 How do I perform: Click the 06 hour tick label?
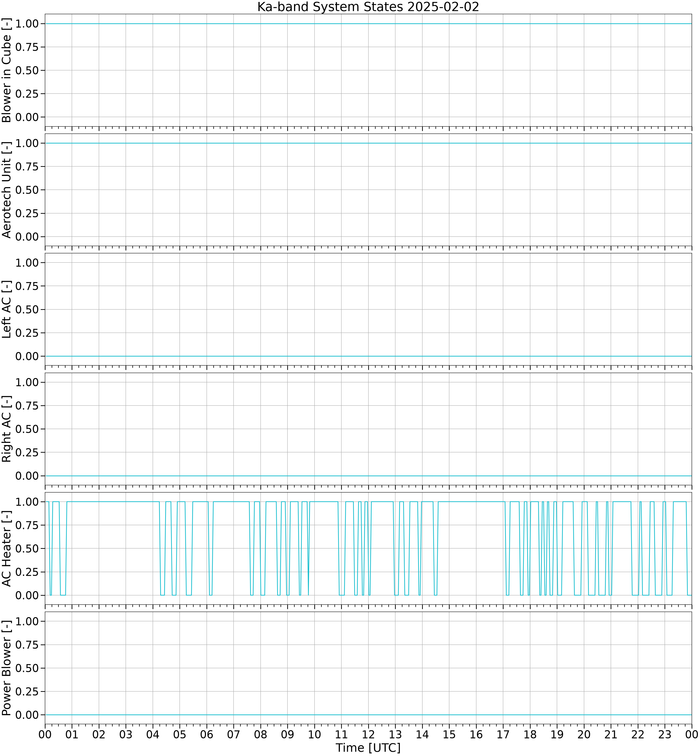click(206, 734)
